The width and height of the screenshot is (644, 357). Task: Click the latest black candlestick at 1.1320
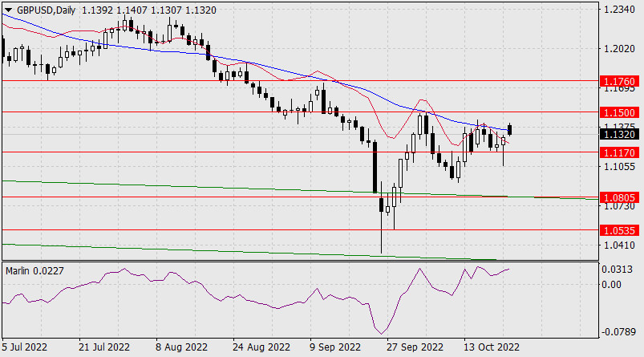510,129
